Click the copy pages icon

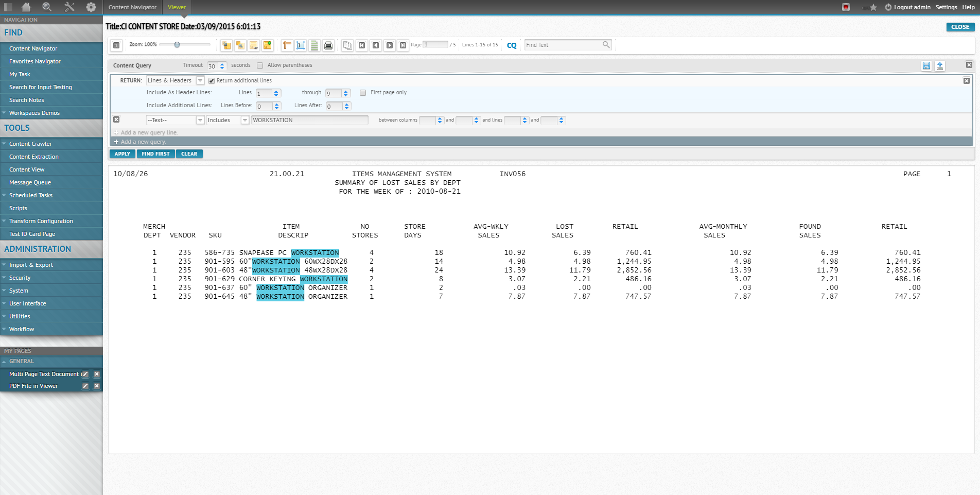(x=347, y=45)
